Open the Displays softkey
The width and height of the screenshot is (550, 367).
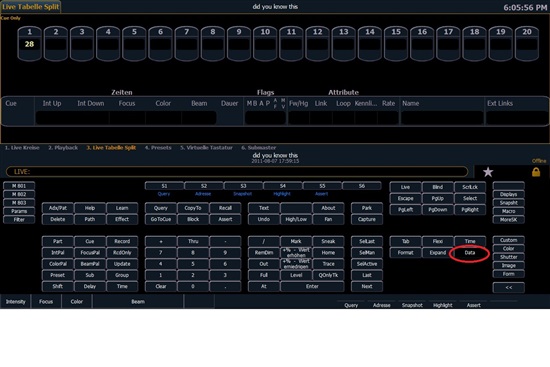pyautogui.click(x=509, y=194)
